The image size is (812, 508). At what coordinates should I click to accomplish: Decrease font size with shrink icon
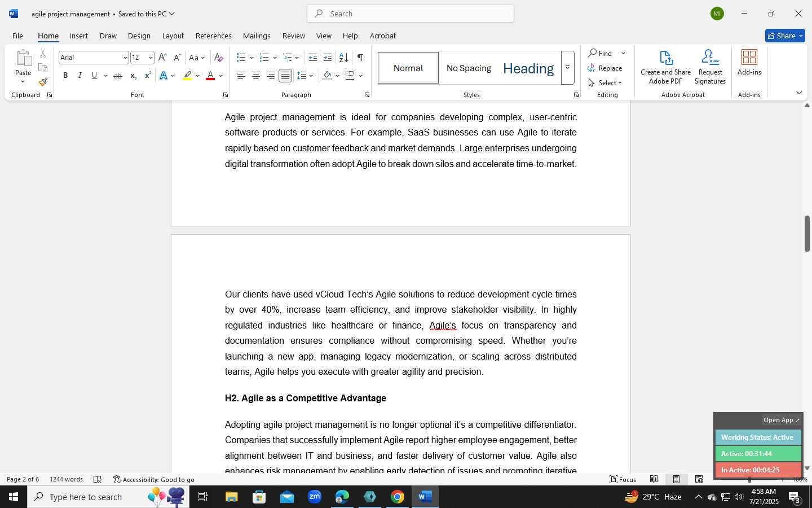point(177,58)
